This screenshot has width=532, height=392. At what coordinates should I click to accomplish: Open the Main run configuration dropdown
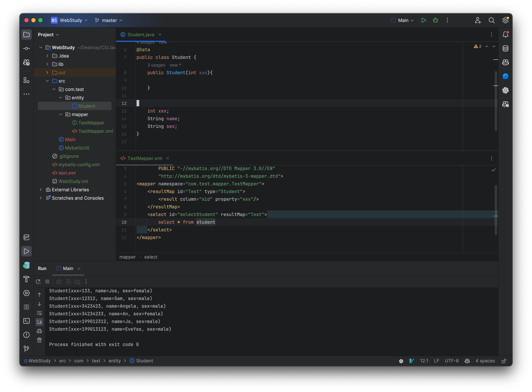tap(402, 20)
